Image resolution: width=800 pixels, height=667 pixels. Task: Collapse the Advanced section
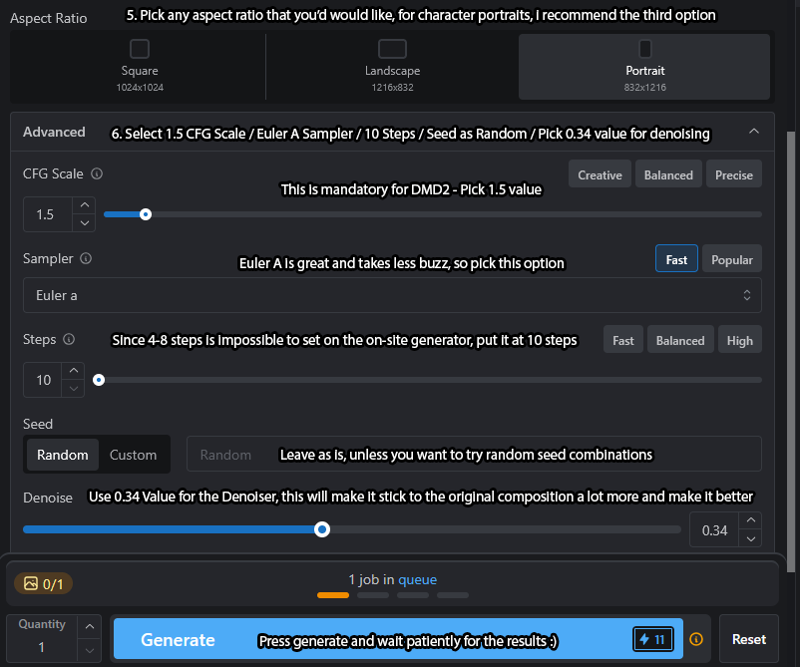[x=754, y=132]
